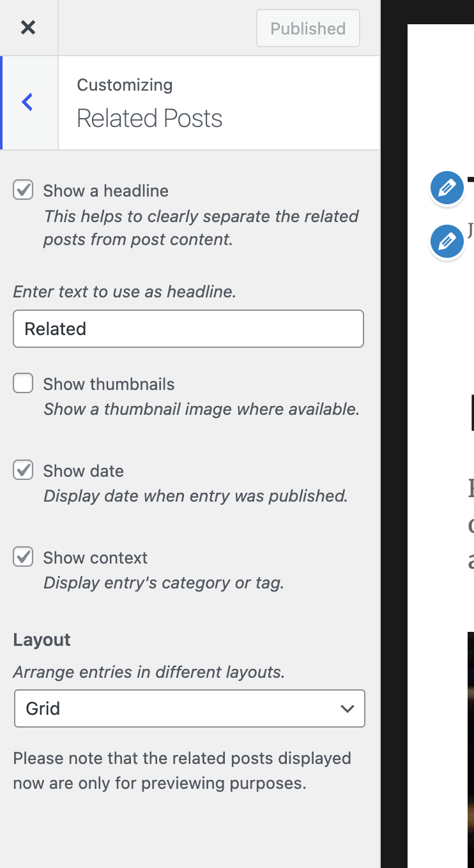Uncheck the Show a headline checkbox
Viewport: 474px width, 868px height.
pyautogui.click(x=24, y=190)
